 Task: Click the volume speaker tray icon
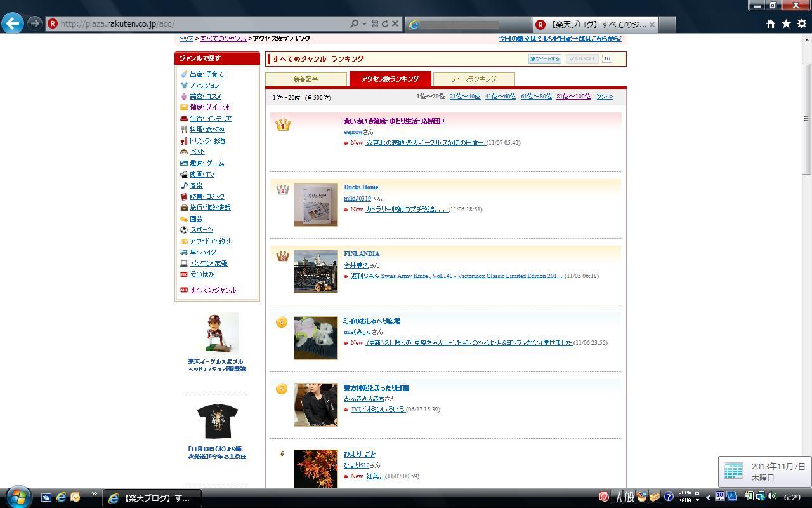772,497
